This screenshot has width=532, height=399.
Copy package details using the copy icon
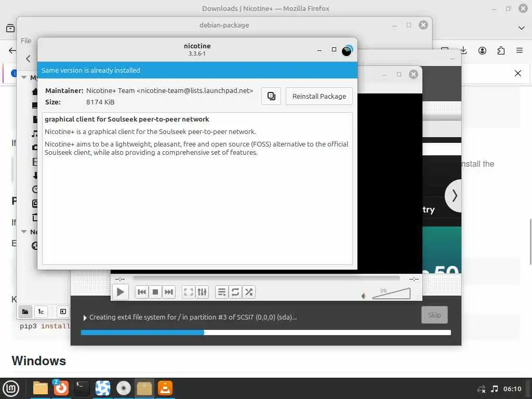[271, 96]
